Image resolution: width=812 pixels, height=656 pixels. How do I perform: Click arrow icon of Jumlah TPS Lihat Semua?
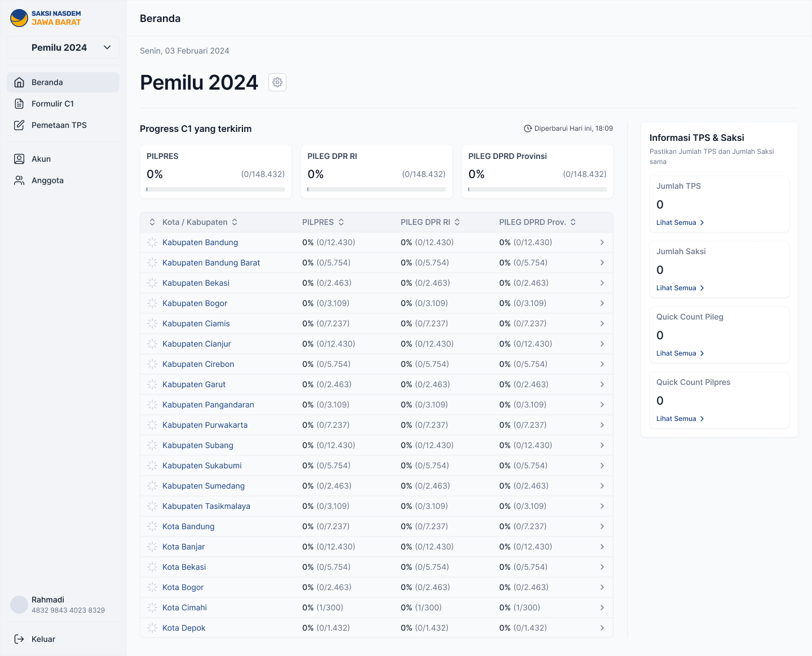pos(702,223)
